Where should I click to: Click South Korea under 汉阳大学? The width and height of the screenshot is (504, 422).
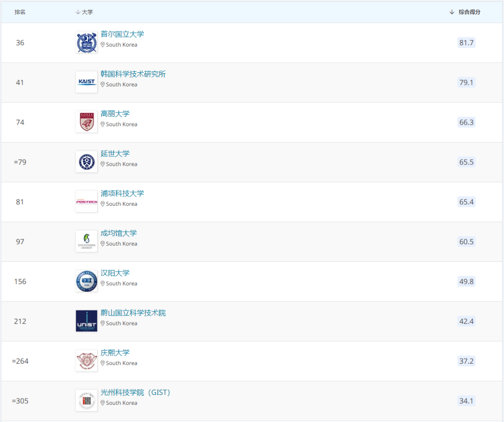[121, 284]
